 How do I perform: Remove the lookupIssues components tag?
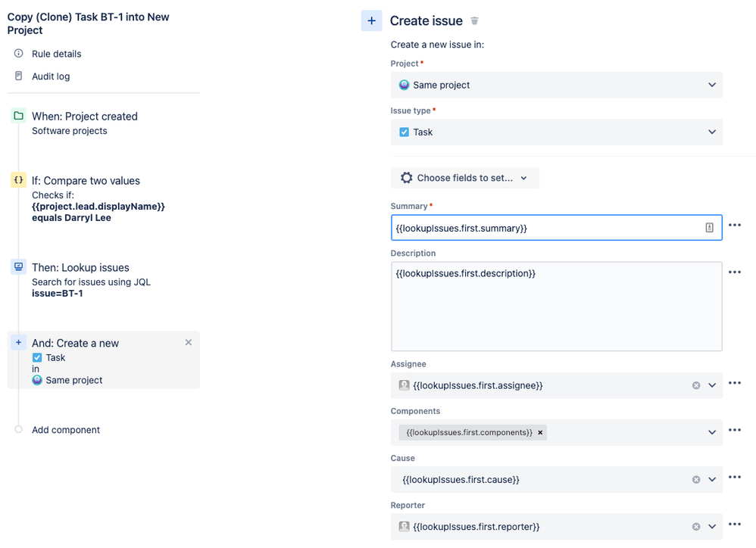[540, 432]
